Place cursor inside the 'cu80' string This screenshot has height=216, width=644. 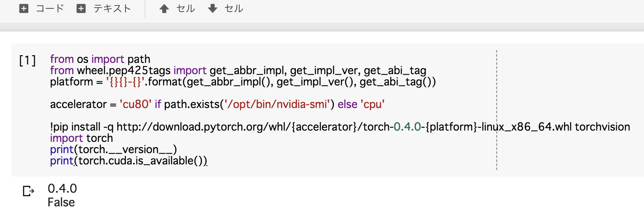point(136,104)
